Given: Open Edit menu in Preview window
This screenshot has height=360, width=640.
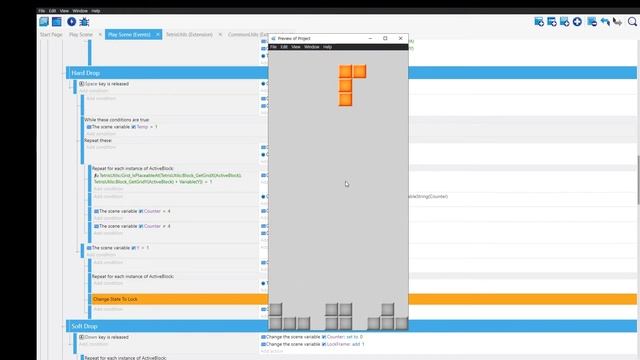Looking at the screenshot, I should click(284, 47).
